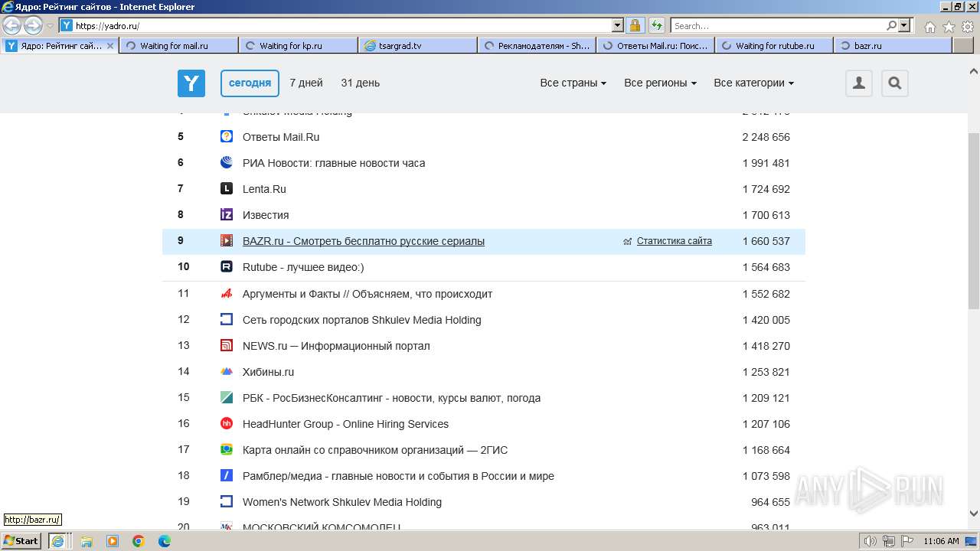The height and width of the screenshot is (551, 980).
Task: Click the Yadro Y logo icon
Action: tap(191, 83)
